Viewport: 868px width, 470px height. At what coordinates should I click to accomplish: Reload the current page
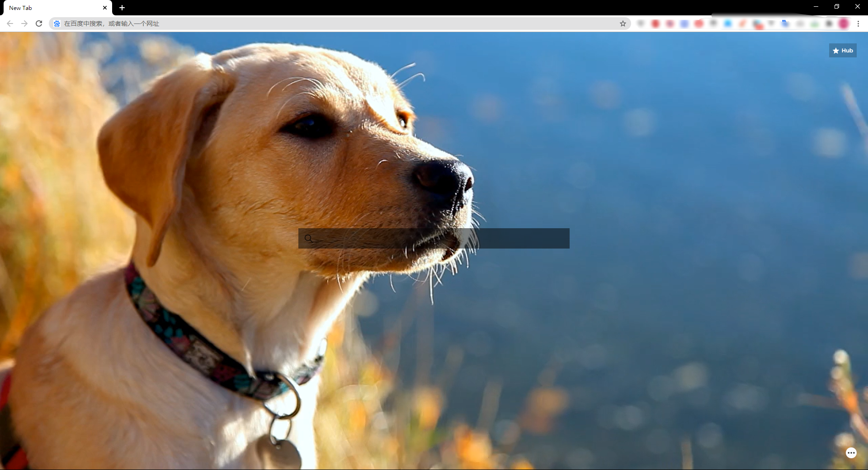pyautogui.click(x=39, y=23)
